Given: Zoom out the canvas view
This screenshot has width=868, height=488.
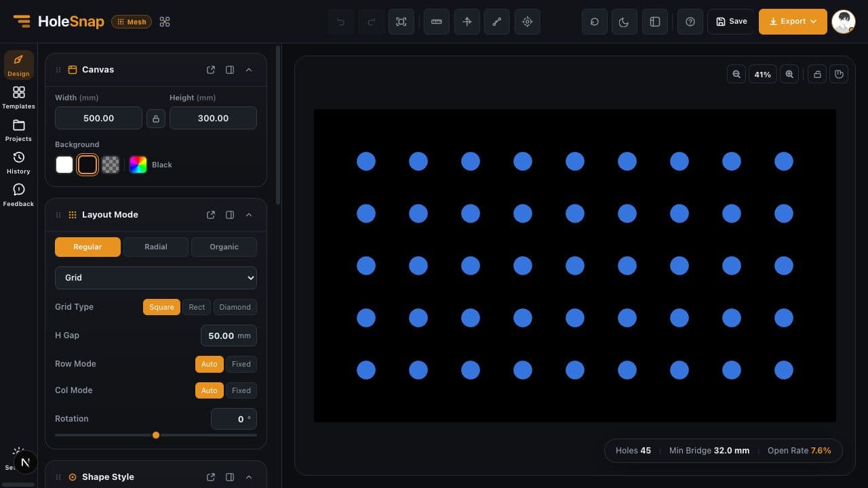Looking at the screenshot, I should pyautogui.click(x=736, y=75).
